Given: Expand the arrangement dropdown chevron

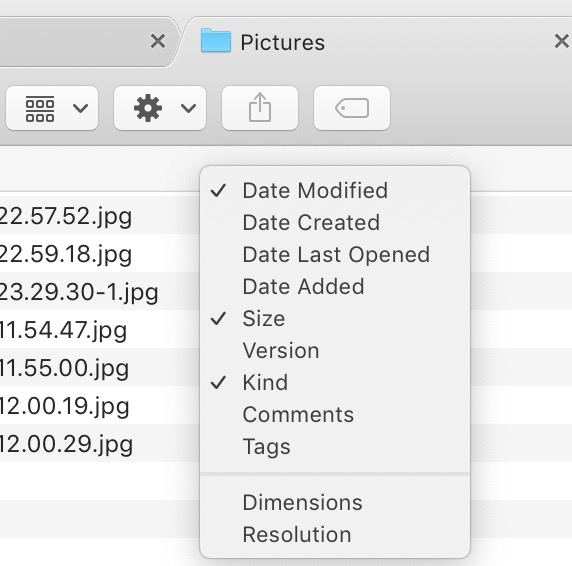Looking at the screenshot, I should 80,108.
